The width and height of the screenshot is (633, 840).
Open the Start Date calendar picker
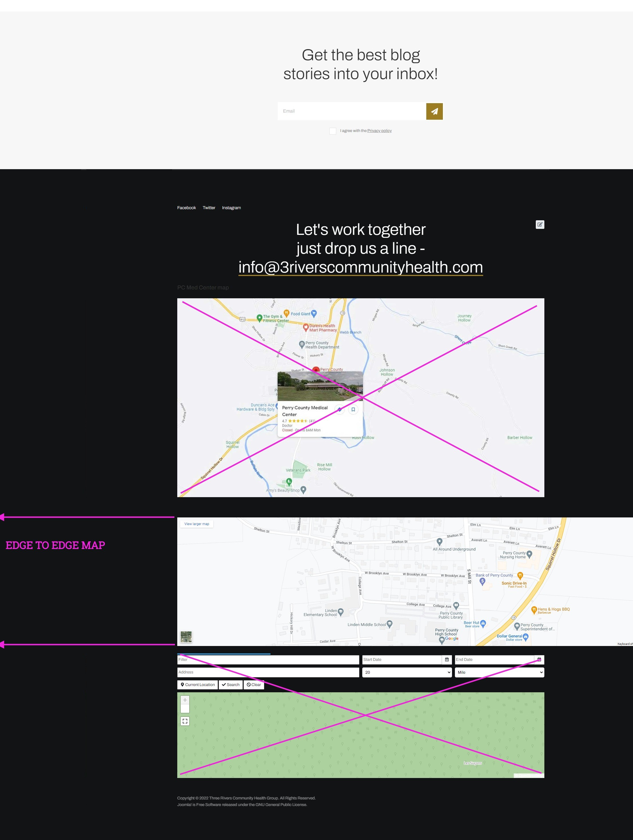pos(447,660)
